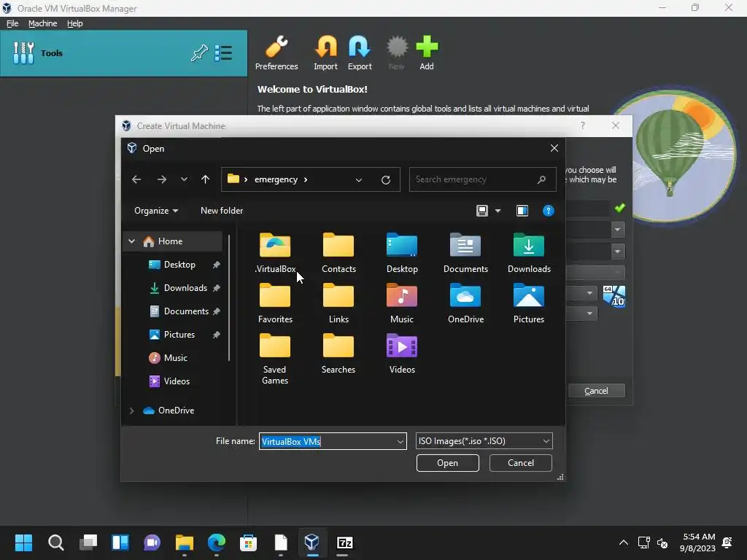Click the Open button
Viewport: 747px width, 560px height.
tap(447, 463)
